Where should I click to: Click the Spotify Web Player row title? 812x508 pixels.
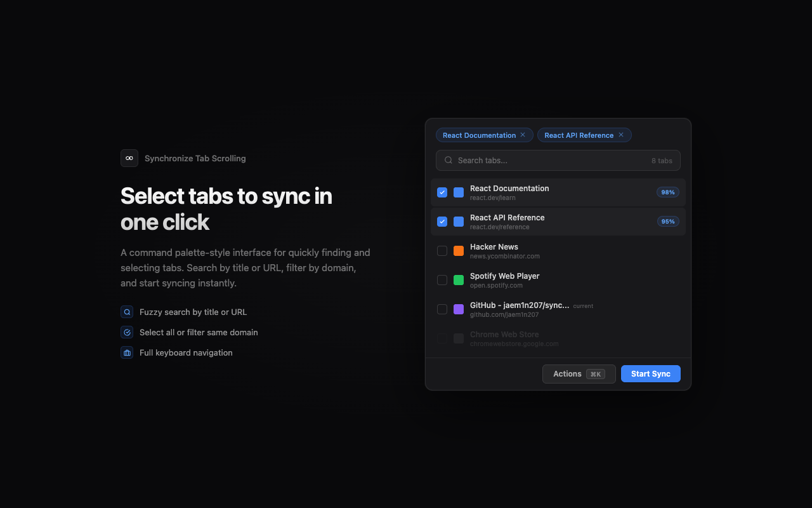505,276
